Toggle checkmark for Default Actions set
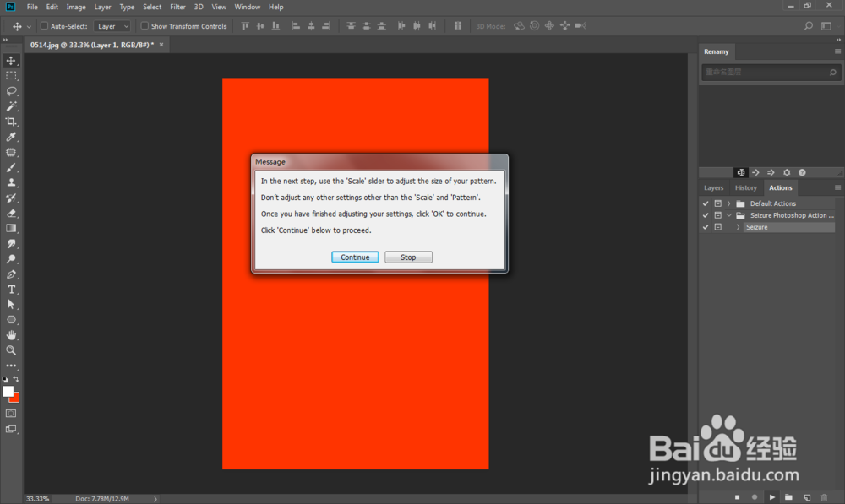 [706, 203]
